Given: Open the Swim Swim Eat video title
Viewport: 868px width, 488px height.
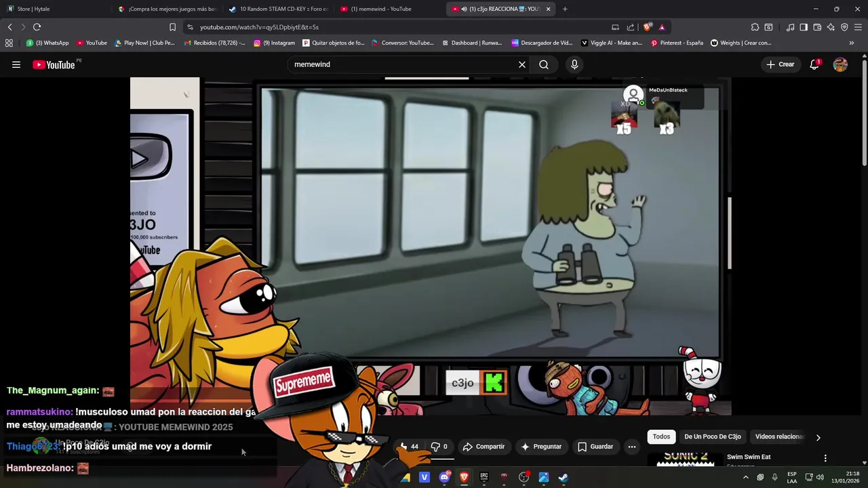Looking at the screenshot, I should [x=749, y=457].
